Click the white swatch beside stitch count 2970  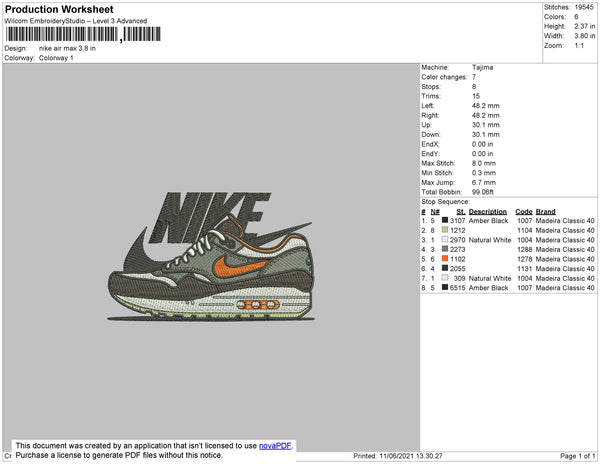click(x=445, y=239)
